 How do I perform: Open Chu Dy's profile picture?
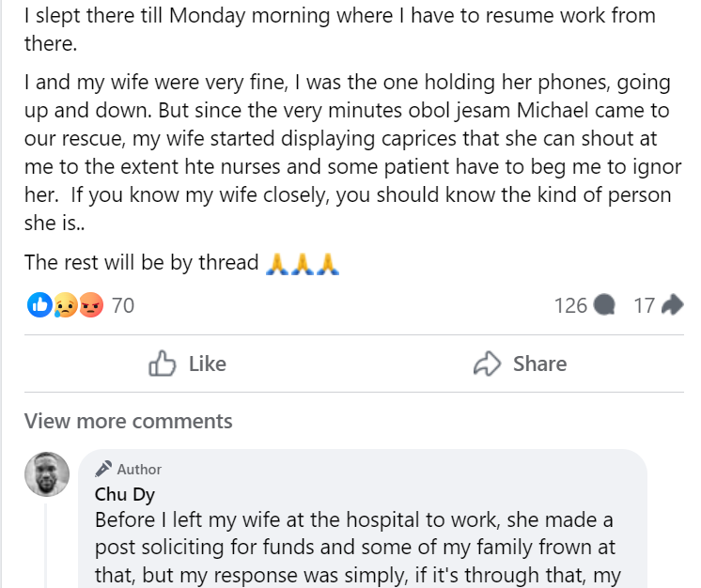(46, 474)
